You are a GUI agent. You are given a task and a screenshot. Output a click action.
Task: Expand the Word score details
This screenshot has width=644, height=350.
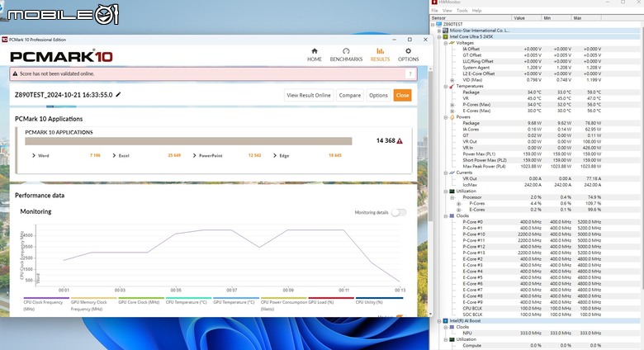coord(34,156)
